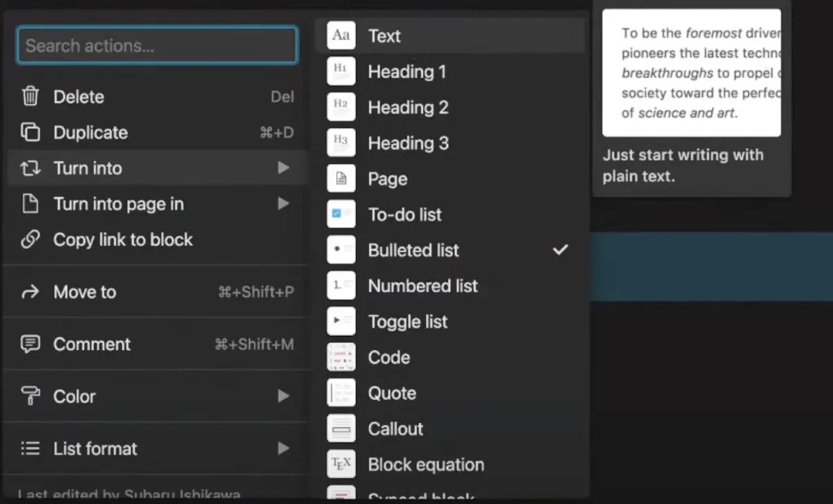833x504 pixels.
Task: Convert block to Toggle list
Action: [x=407, y=322]
